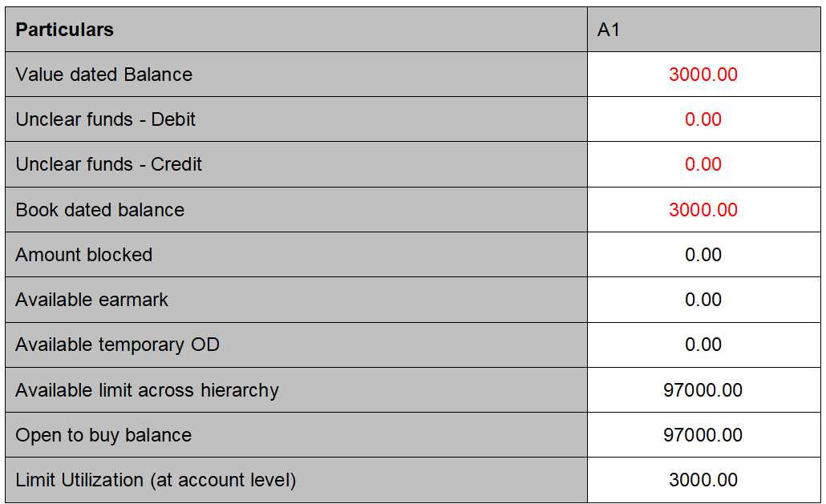Click the Limit Utilization amount 3000.00
Viewport: 826px width, 504px height.
point(703,480)
